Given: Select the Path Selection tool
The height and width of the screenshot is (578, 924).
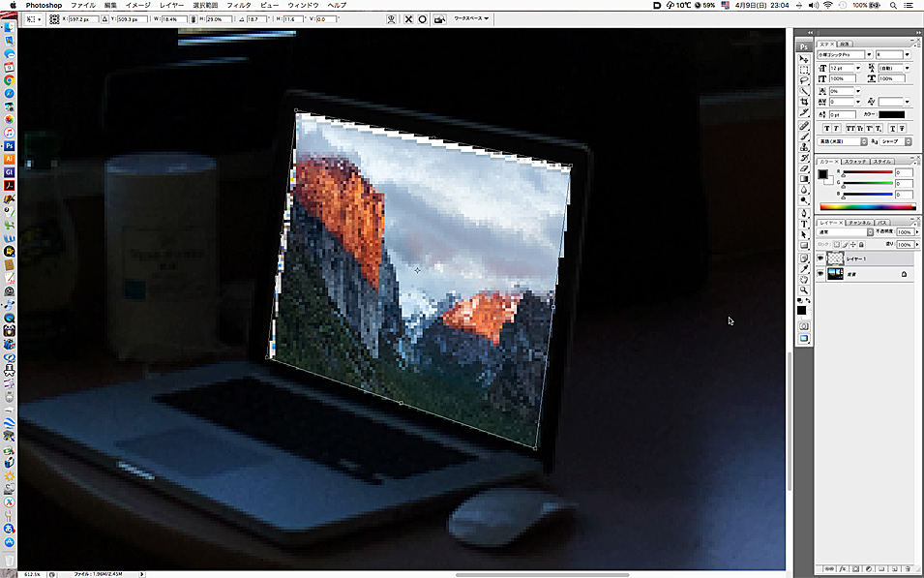Looking at the screenshot, I should click(x=804, y=234).
